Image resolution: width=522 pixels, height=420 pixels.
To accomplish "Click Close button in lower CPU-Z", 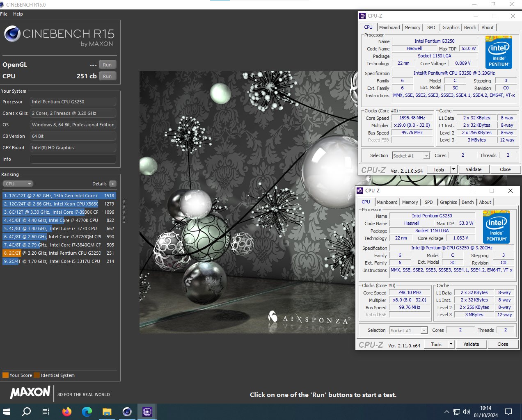I will (x=503, y=344).
